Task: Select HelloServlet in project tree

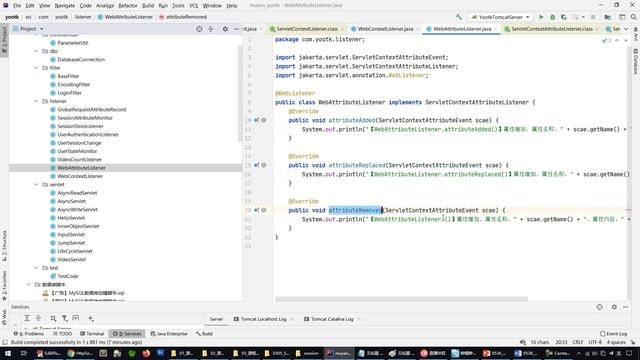Action: click(x=71, y=218)
